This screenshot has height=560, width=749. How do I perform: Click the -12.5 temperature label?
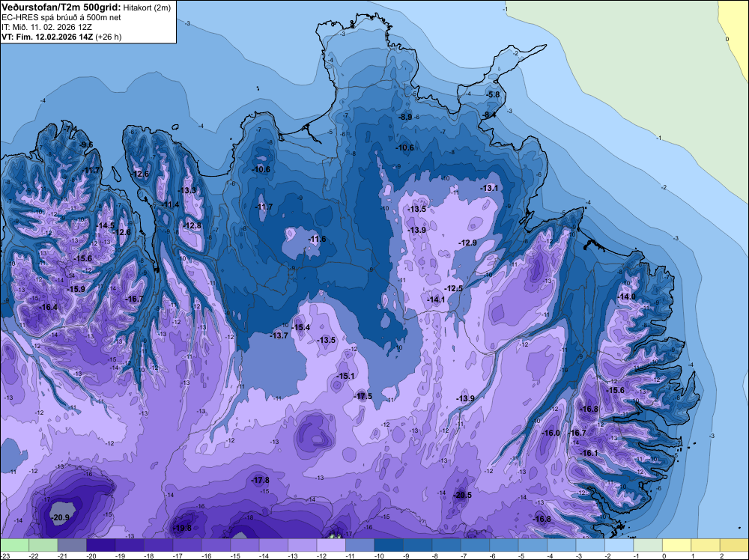coord(453,289)
